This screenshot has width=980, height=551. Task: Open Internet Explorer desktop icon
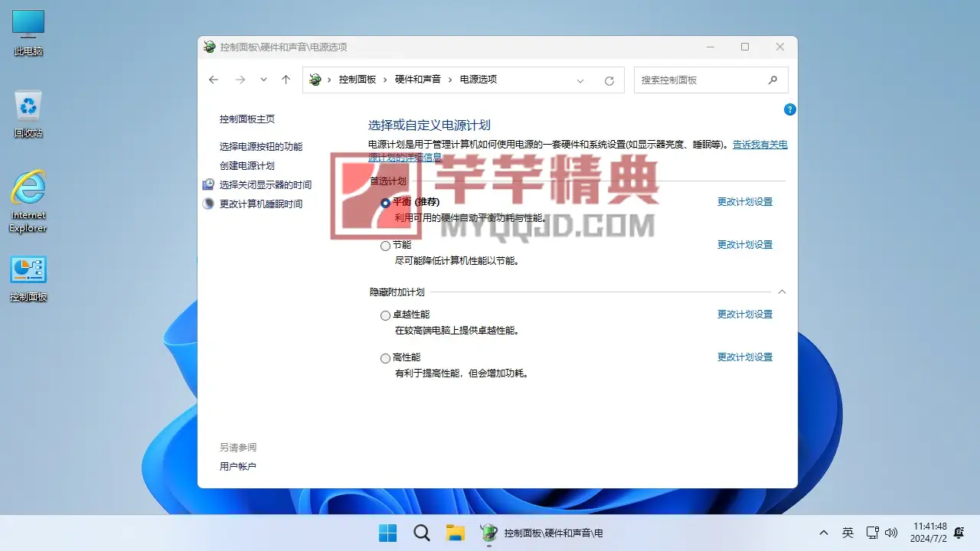(x=28, y=201)
